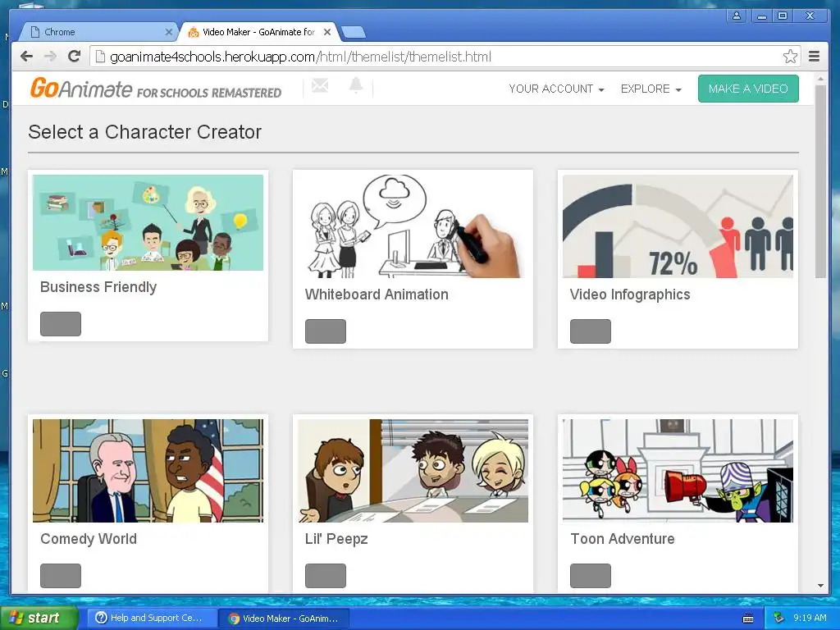Viewport: 840px width, 630px height.
Task: Open the Toon Adventure theme thumbnail
Action: 678,470
